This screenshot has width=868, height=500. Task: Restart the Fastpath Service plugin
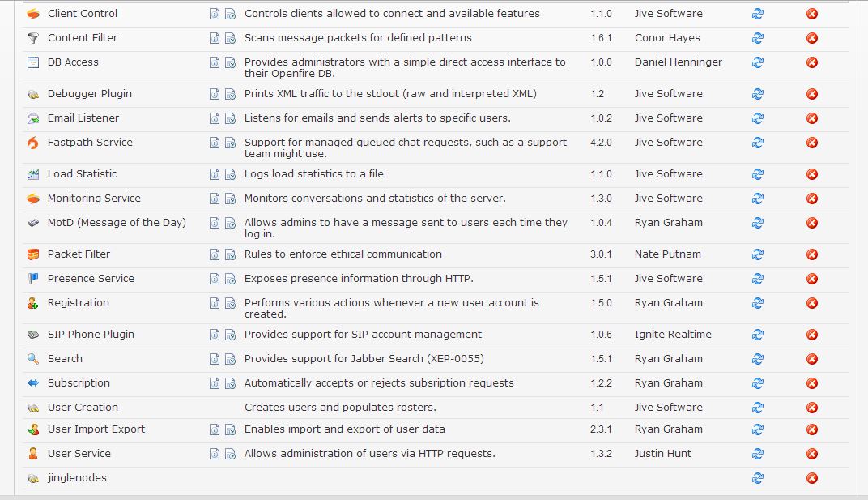point(758,143)
